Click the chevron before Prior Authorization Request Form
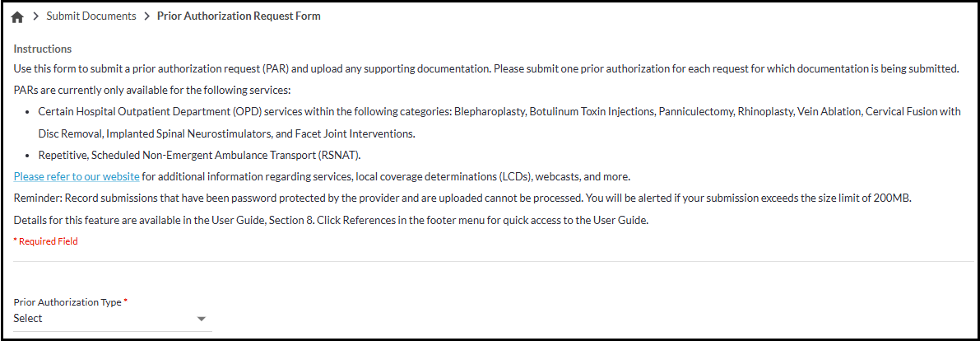Image resolution: width=980 pixels, height=341 pixels. click(146, 16)
